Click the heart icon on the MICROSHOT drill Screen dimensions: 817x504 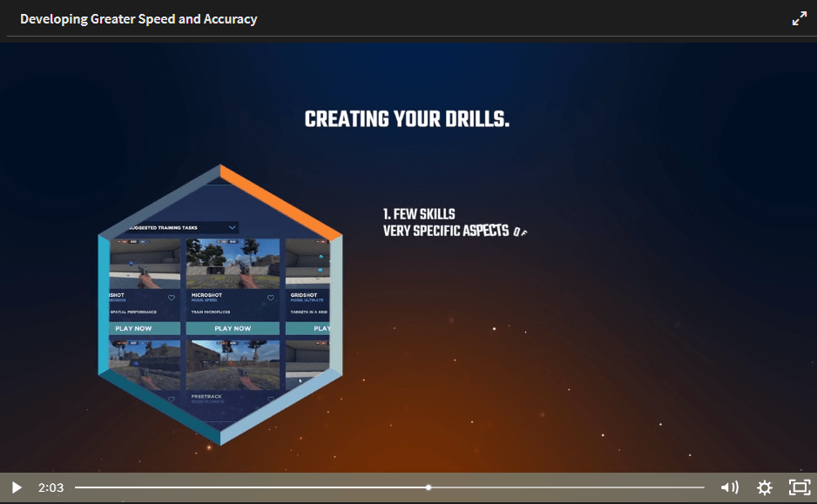coord(270,297)
